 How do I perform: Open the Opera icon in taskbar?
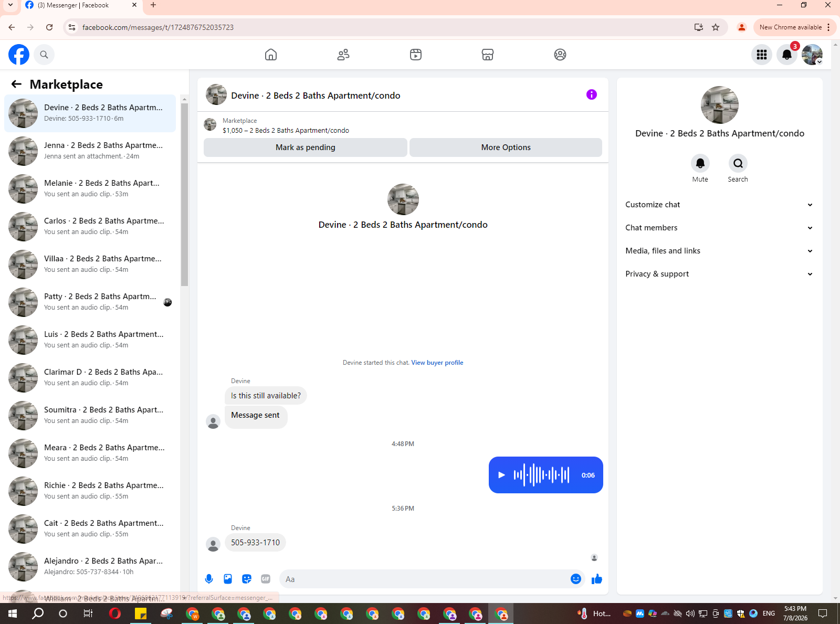point(115,614)
